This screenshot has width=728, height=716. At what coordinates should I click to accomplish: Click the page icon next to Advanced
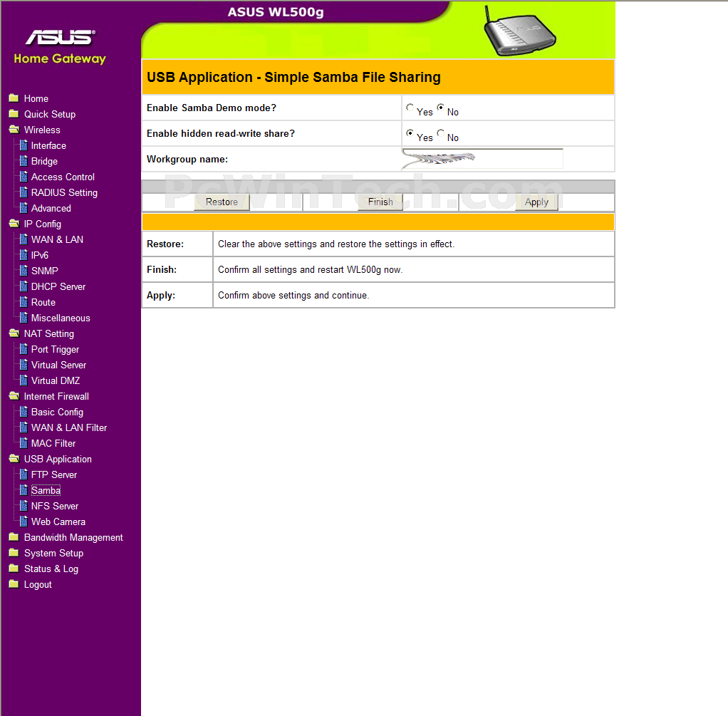(24, 208)
